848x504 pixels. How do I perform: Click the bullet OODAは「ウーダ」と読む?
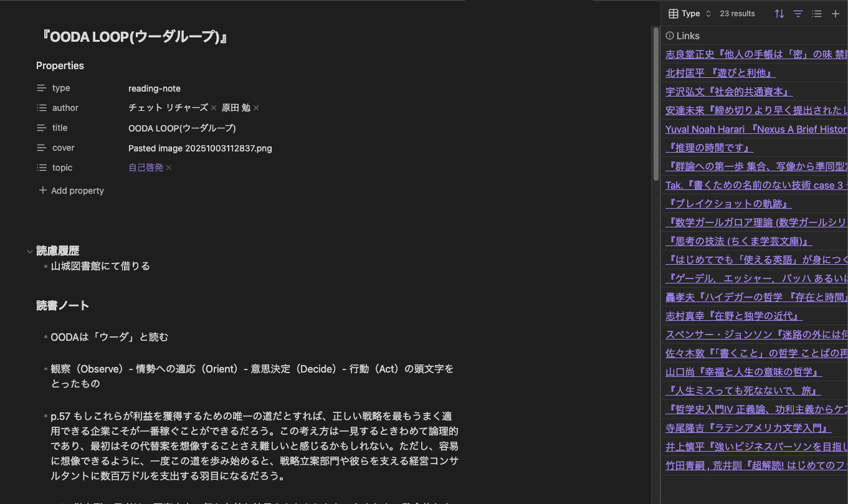(x=110, y=337)
